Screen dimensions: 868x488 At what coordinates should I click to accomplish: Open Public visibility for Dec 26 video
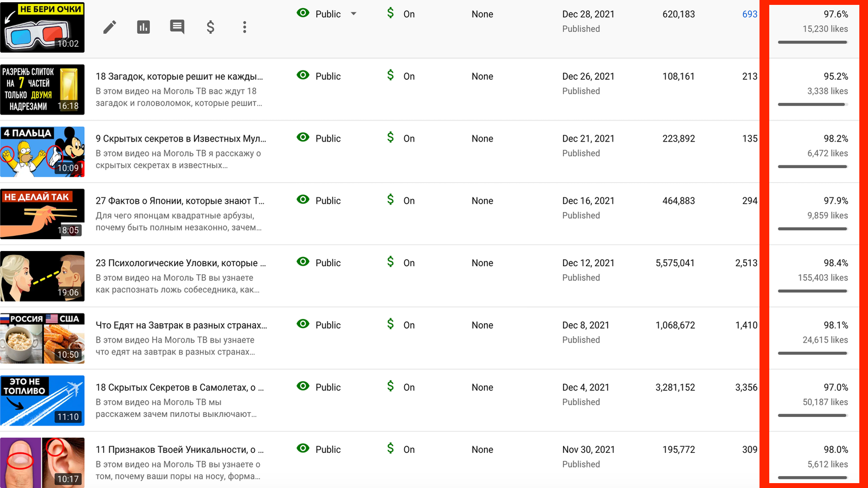pos(328,76)
